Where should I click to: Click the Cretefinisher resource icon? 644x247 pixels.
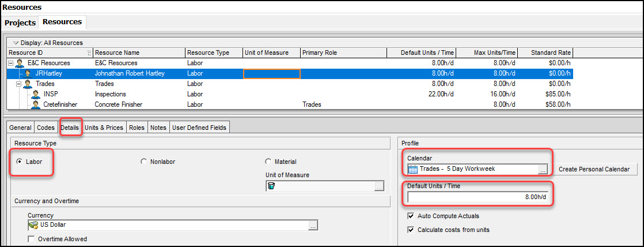36,104
